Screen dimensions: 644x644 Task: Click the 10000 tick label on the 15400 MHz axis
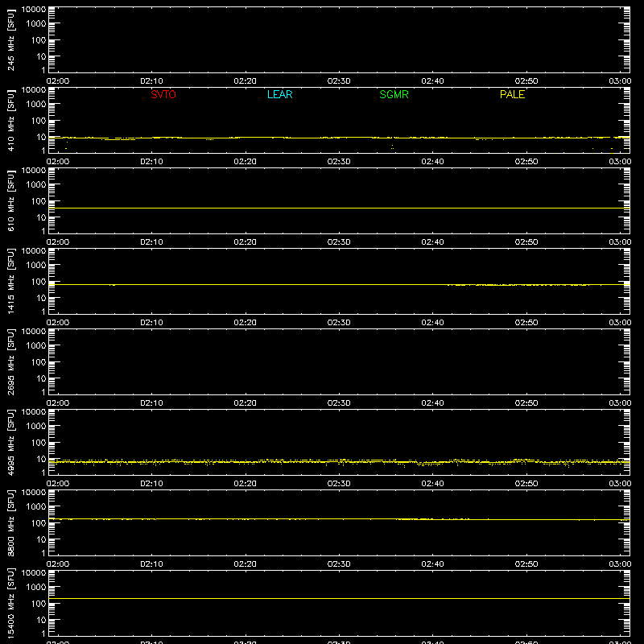click(34, 573)
